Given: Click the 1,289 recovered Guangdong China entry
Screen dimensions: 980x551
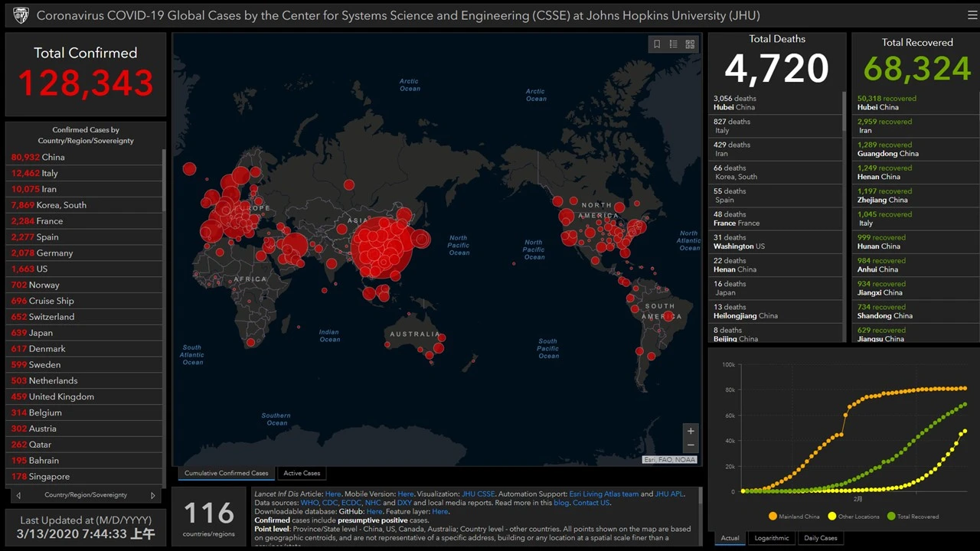Looking at the screenshot, I should [916, 149].
